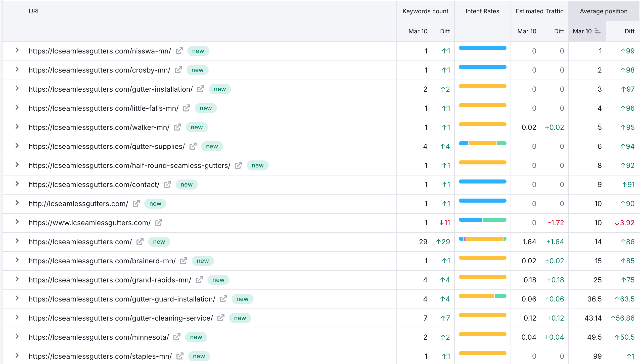
Task: Sort by Estimated Traffic Mar 10 column
Action: point(527,31)
